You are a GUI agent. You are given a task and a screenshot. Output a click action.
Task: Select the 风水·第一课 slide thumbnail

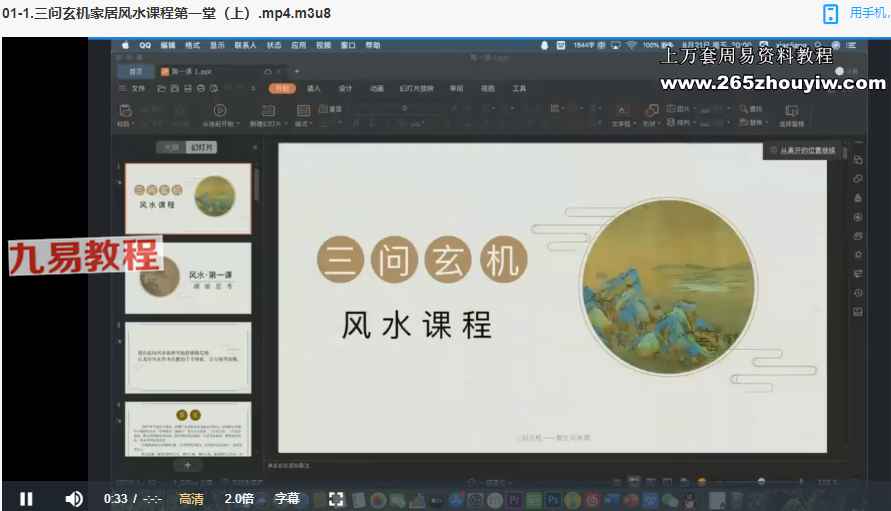(188, 278)
